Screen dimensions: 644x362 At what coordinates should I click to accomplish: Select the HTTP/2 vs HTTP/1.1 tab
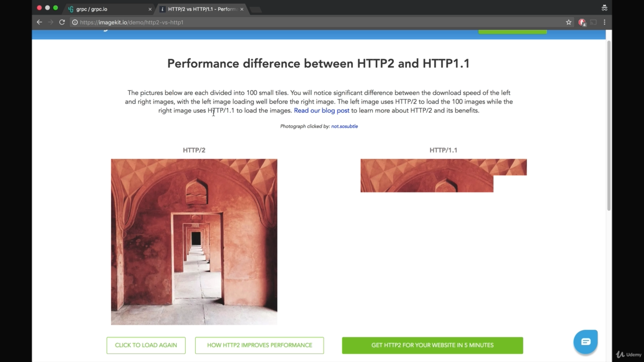[x=201, y=9]
